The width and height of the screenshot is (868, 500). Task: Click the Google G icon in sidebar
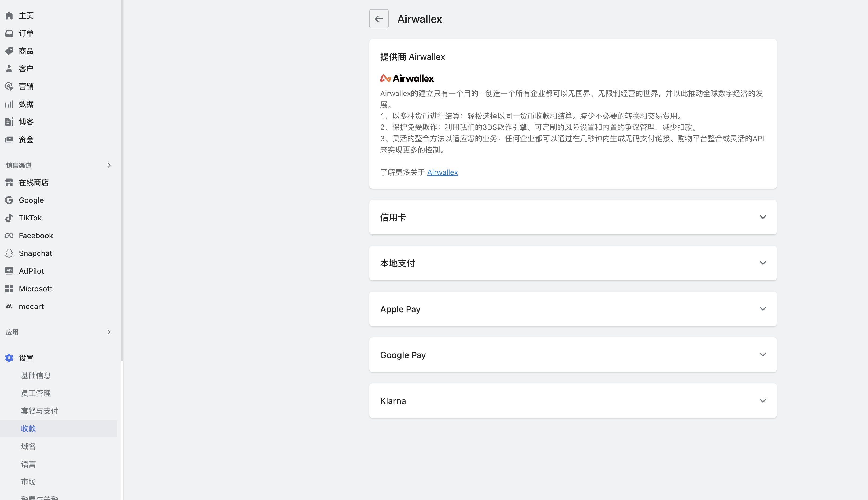coord(9,200)
